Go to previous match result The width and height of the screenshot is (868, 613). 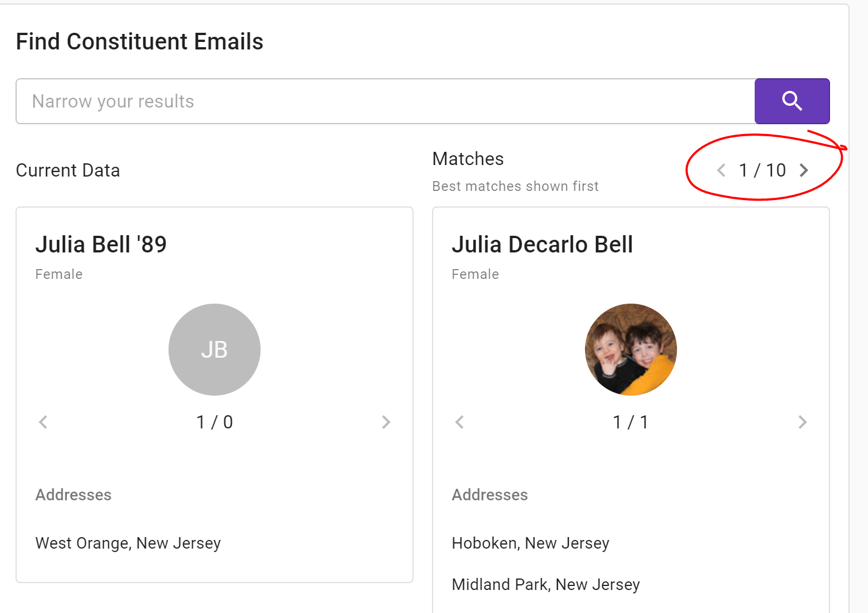[x=721, y=170]
